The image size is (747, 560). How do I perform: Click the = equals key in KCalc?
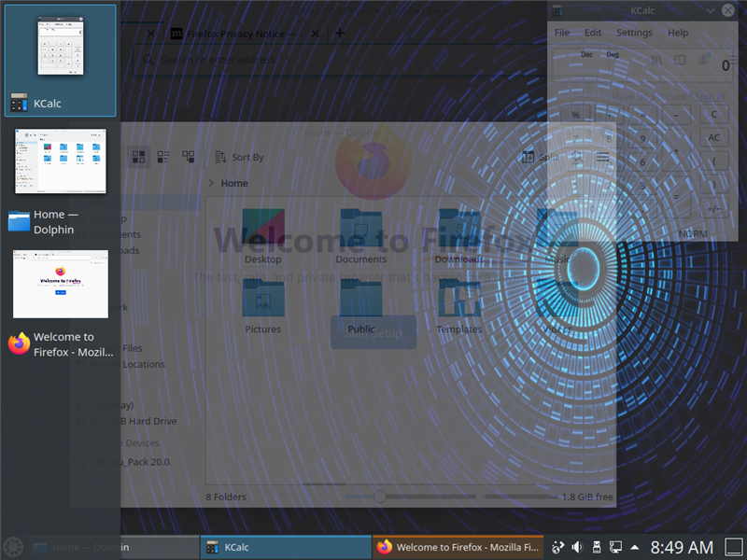pyautogui.click(x=676, y=197)
